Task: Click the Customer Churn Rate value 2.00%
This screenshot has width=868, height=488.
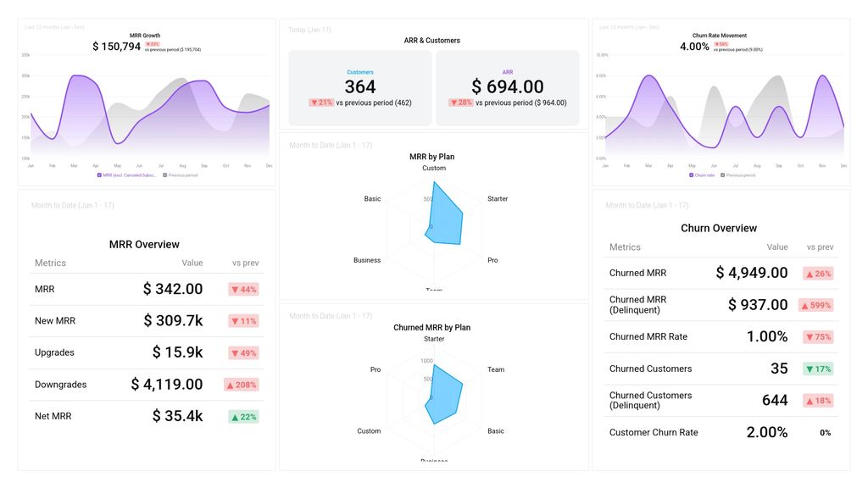Action: pos(767,432)
